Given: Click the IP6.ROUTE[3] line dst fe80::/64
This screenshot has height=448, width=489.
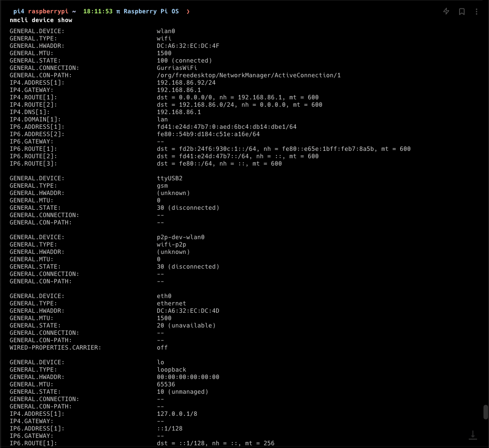Looking at the screenshot, I should tap(219, 164).
